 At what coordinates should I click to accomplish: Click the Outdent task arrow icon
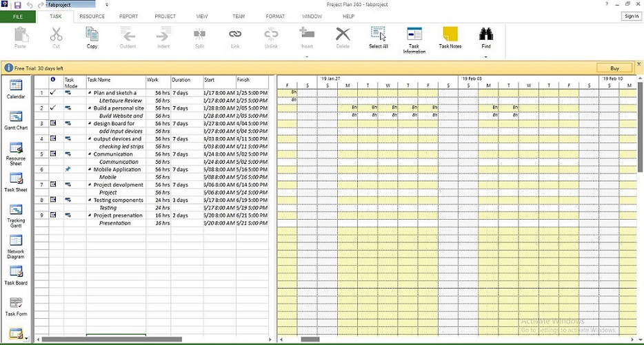pyautogui.click(x=128, y=34)
